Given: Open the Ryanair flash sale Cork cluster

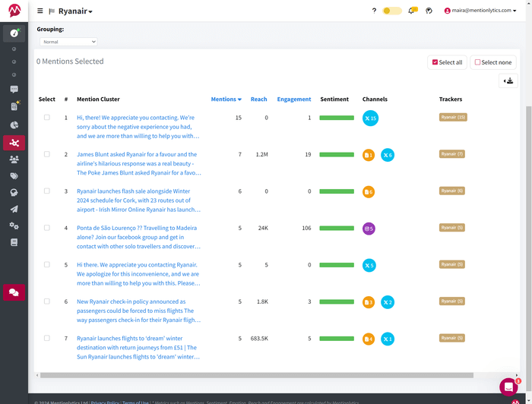Looking at the screenshot, I should (138, 200).
